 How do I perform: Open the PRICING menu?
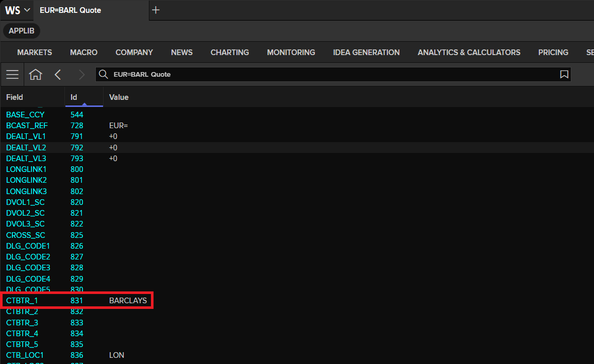(553, 53)
